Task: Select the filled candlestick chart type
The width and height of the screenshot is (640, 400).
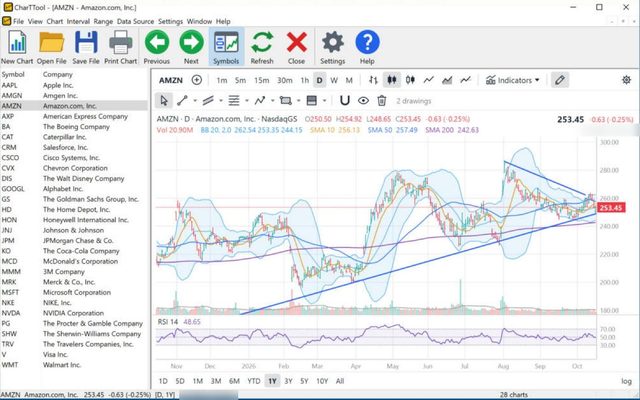Action: coord(392,80)
